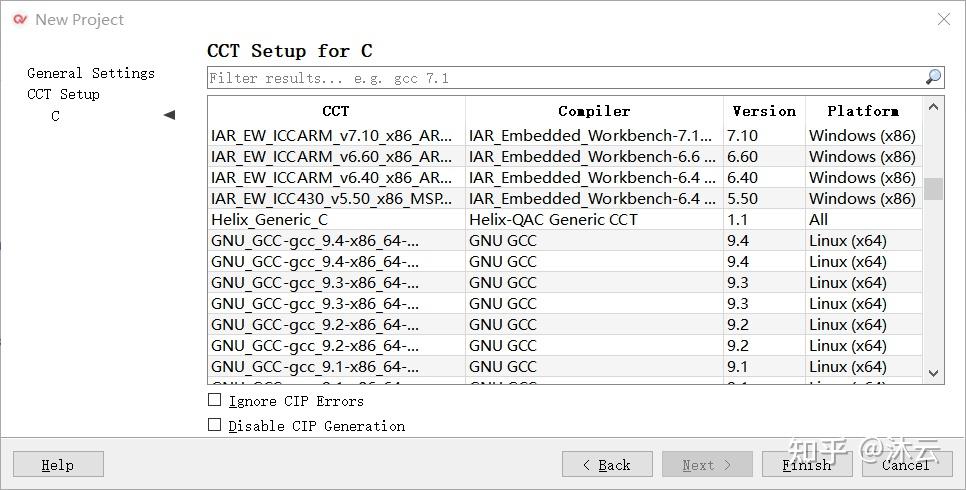Screen dimensions: 966x490
Task: Click the Cancel button
Action: point(906,464)
